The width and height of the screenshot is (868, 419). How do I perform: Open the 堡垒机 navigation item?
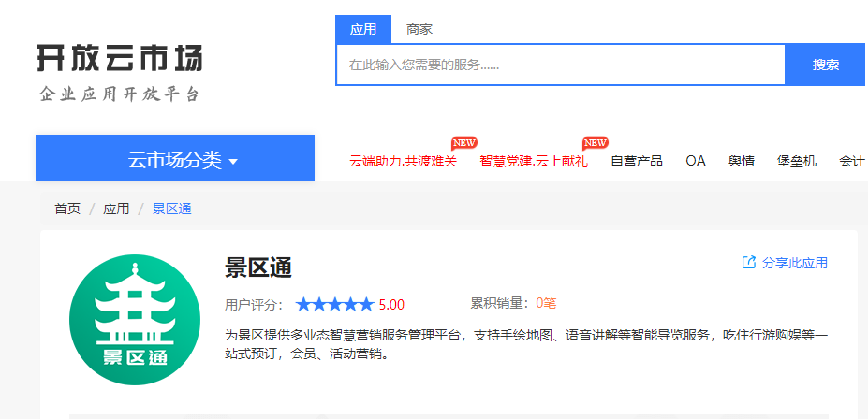click(797, 161)
